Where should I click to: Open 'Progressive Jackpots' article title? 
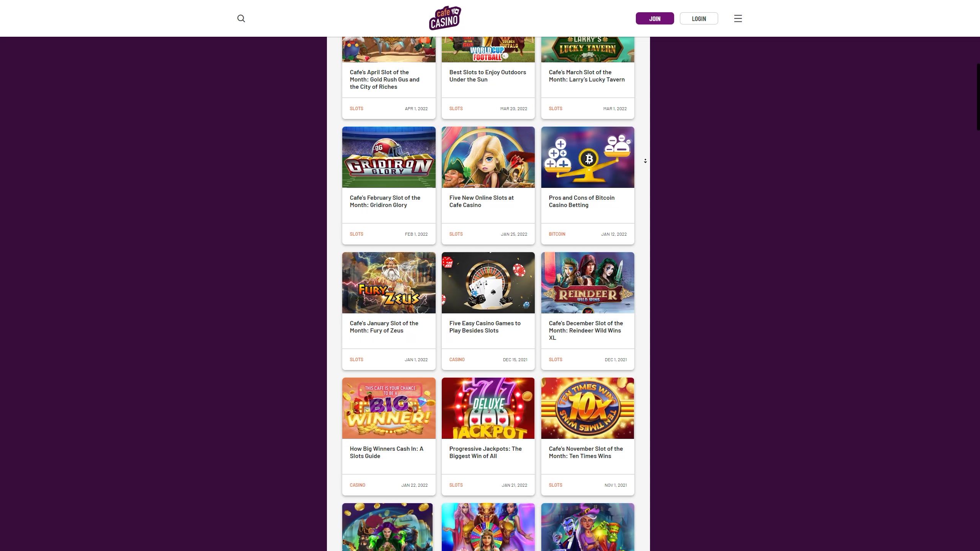[x=485, y=452]
